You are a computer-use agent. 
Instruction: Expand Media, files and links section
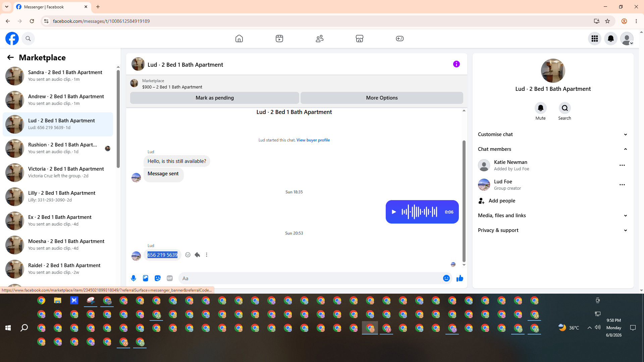[553, 216]
